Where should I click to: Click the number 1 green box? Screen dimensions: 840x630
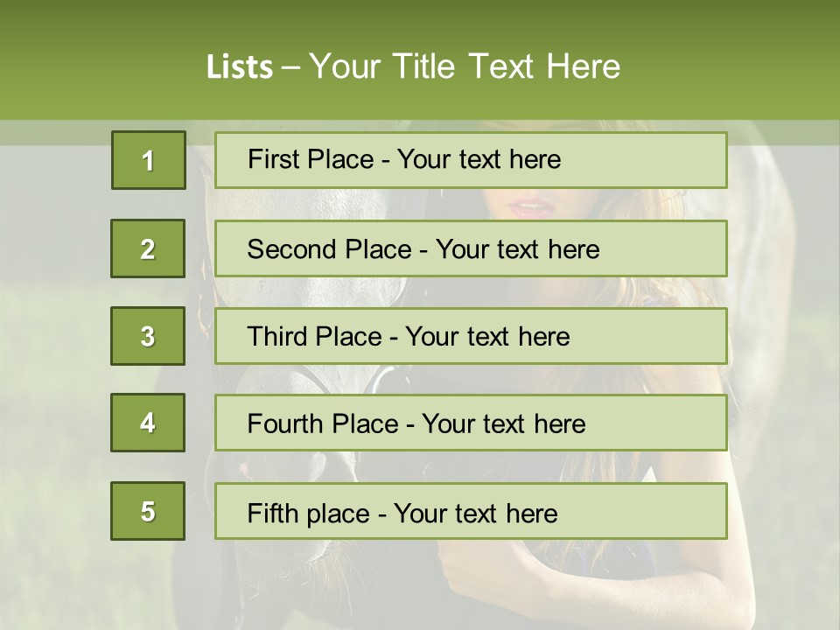pos(149,160)
